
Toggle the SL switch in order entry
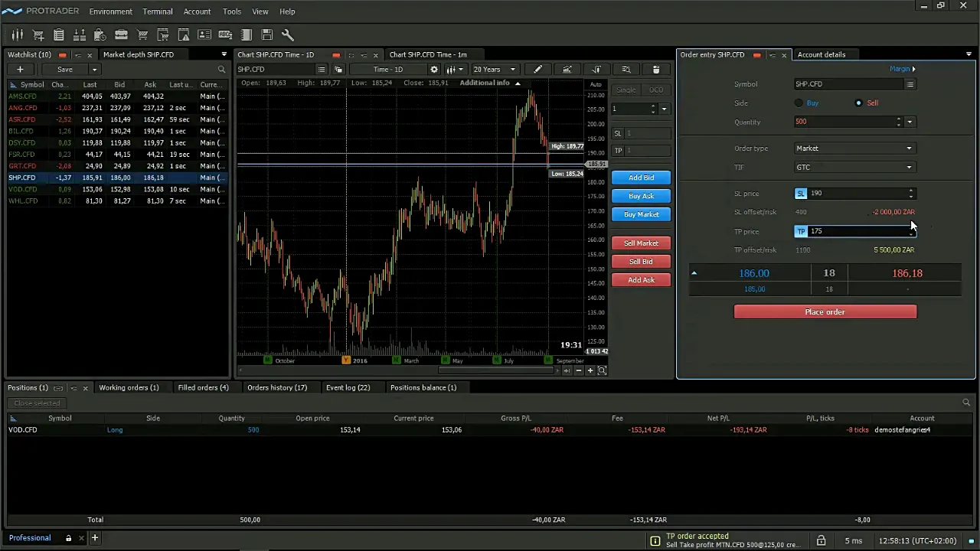[801, 193]
